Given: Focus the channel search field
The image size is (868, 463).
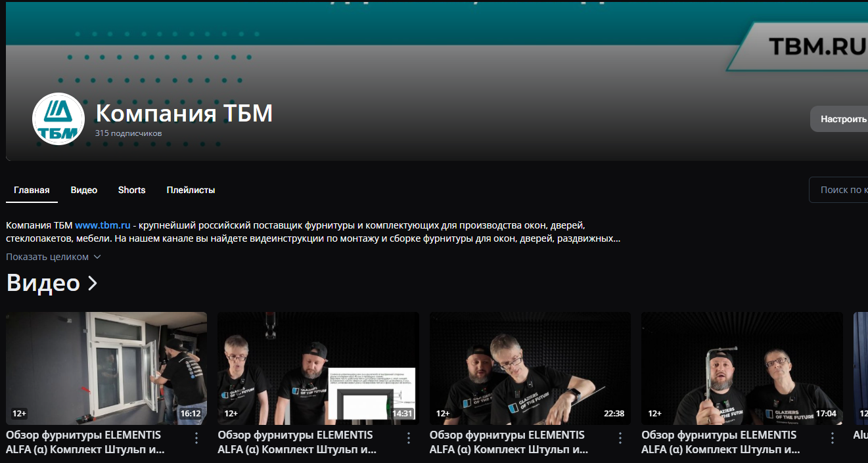Looking at the screenshot, I should pos(840,190).
